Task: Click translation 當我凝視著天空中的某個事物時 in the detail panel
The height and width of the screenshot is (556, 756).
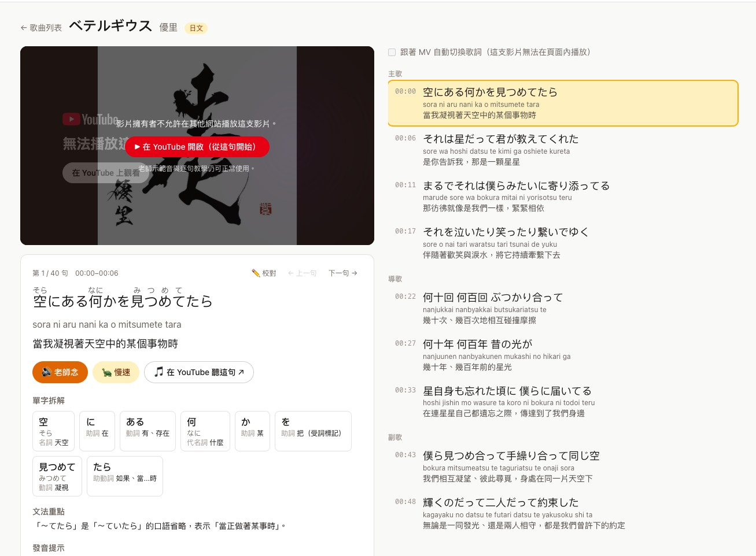Action: (105, 344)
